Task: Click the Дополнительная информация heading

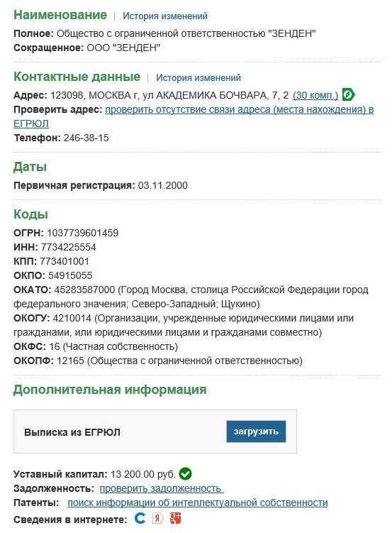Action: [x=110, y=390]
